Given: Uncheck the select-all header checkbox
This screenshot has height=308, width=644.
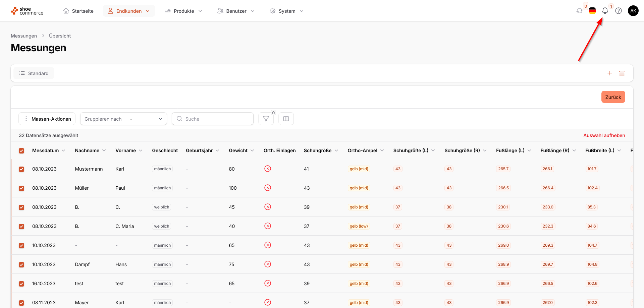Looking at the screenshot, I should click(21, 151).
